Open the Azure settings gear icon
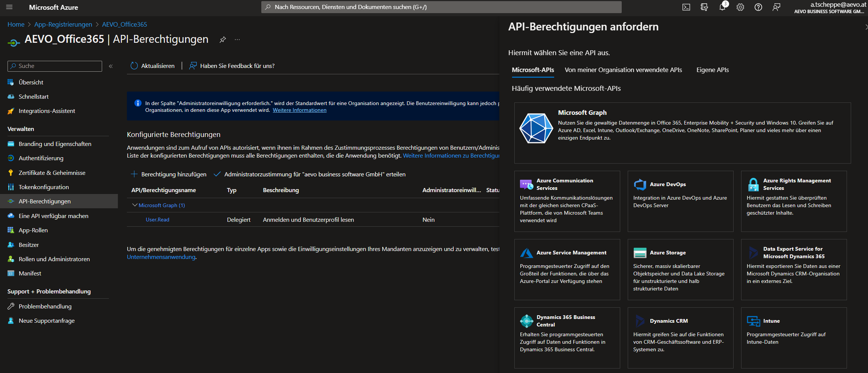Screen dimensions: 868x373 [740, 7]
